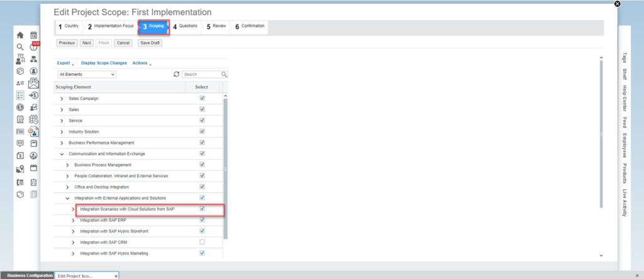
Task: Go to step 6 Confirmation
Action: 250,26
